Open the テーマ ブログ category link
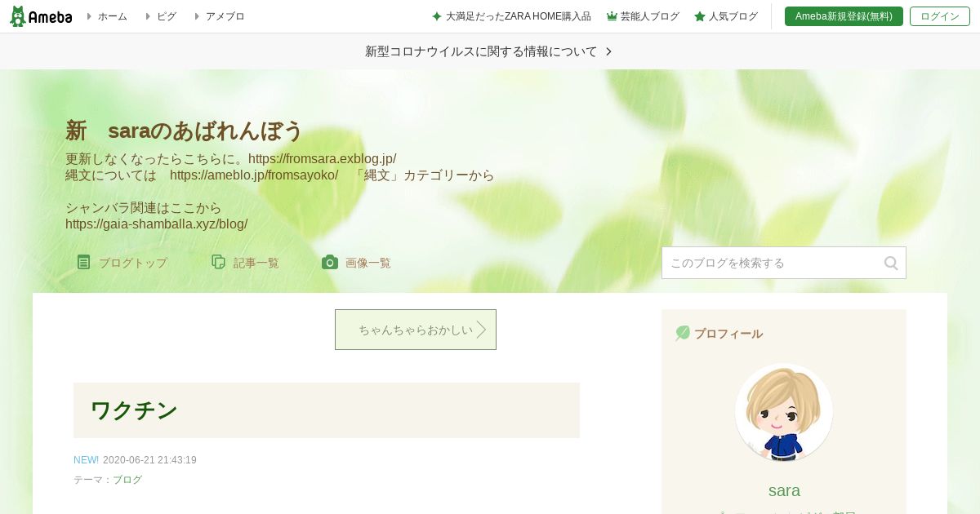 pos(127,480)
